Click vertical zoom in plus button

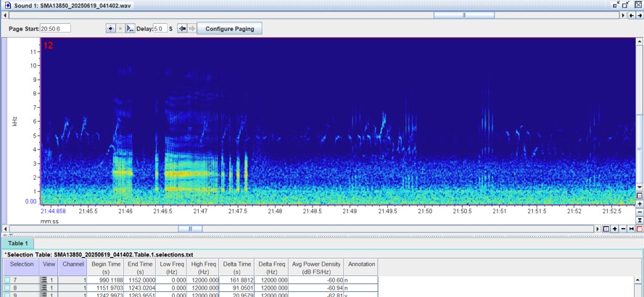tap(640, 204)
